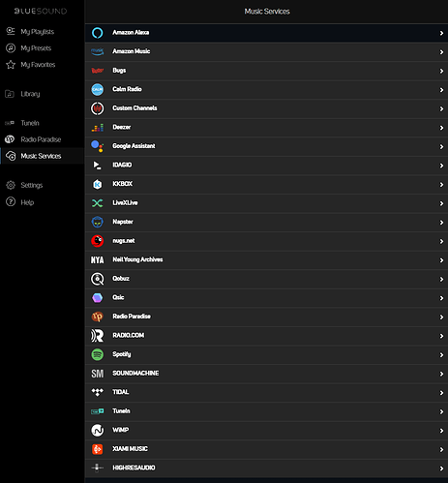The image size is (448, 483).
Task: Expand the Calm Radio row chevron
Action: pyautogui.click(x=441, y=90)
